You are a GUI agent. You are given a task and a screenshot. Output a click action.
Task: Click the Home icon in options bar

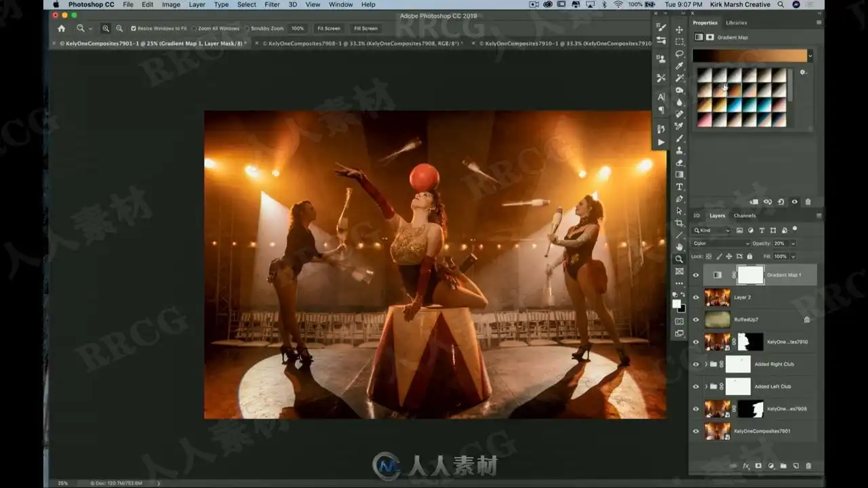pyautogui.click(x=62, y=28)
